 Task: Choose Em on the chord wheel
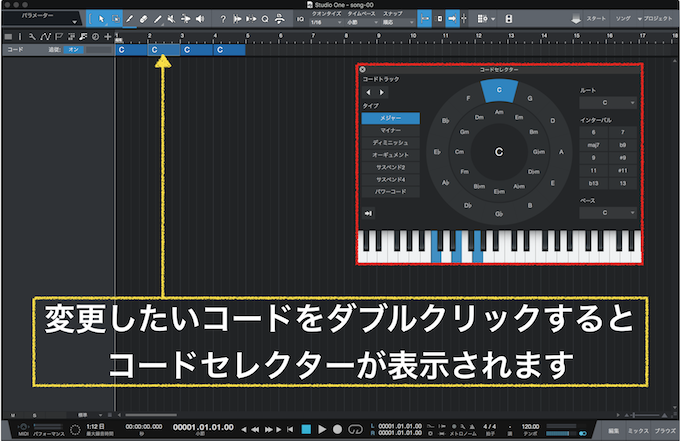coord(519,118)
